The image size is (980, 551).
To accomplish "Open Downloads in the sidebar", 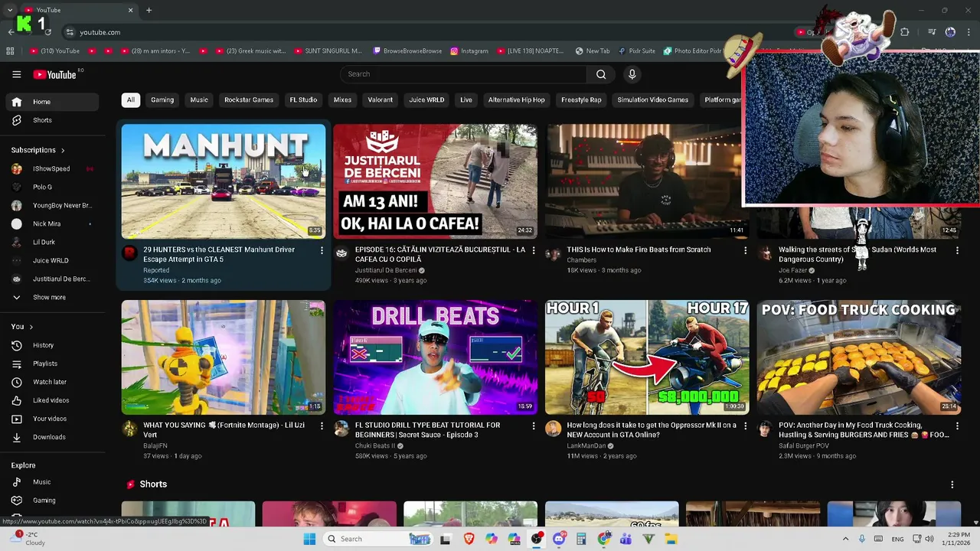I will click(51, 437).
